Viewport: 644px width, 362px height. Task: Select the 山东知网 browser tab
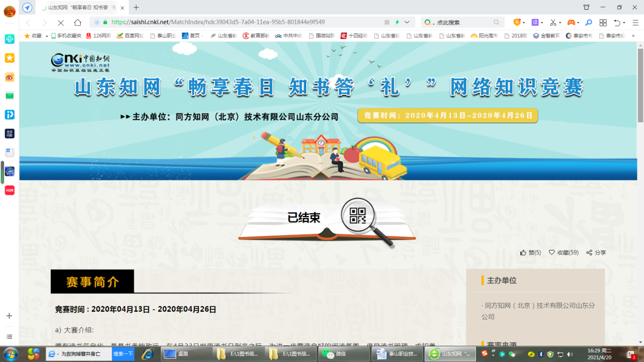(x=81, y=8)
